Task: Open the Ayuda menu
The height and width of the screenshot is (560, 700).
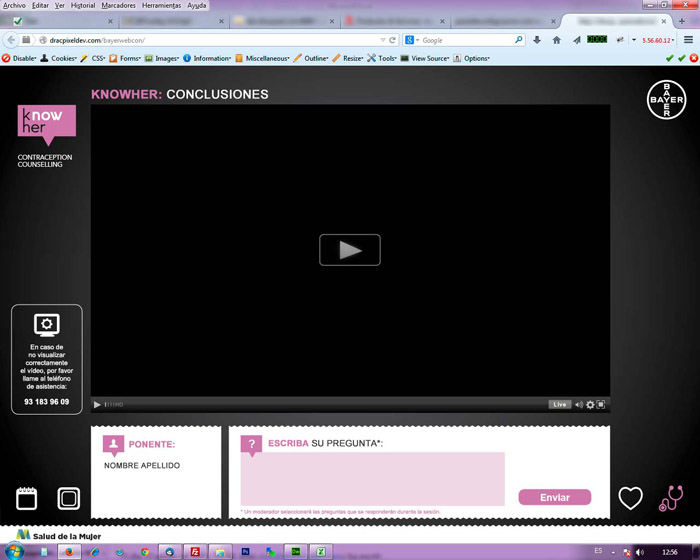Action: [197, 5]
